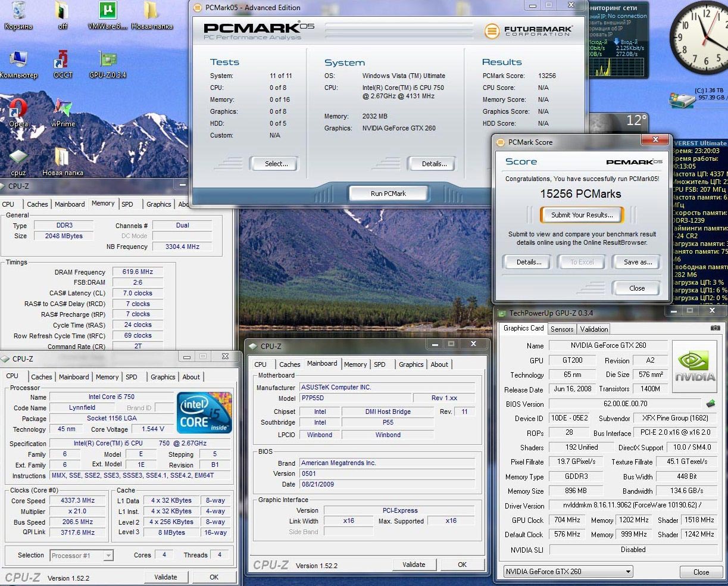Switch to Validation tab in GPU-Z
The width and height of the screenshot is (728, 586).
(x=594, y=329)
